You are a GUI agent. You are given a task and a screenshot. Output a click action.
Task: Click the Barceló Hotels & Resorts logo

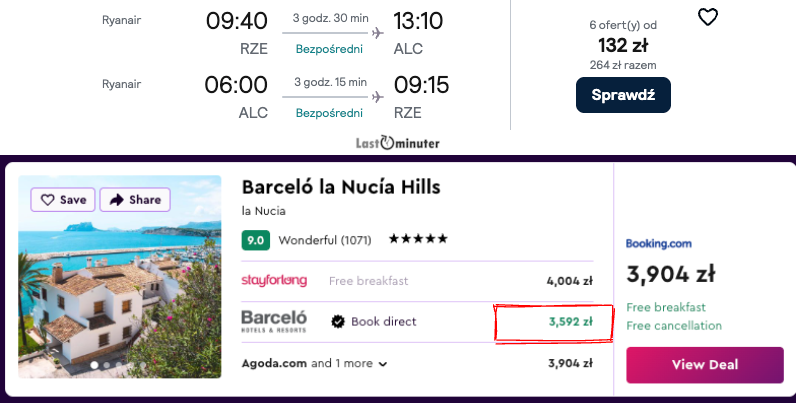(274, 321)
